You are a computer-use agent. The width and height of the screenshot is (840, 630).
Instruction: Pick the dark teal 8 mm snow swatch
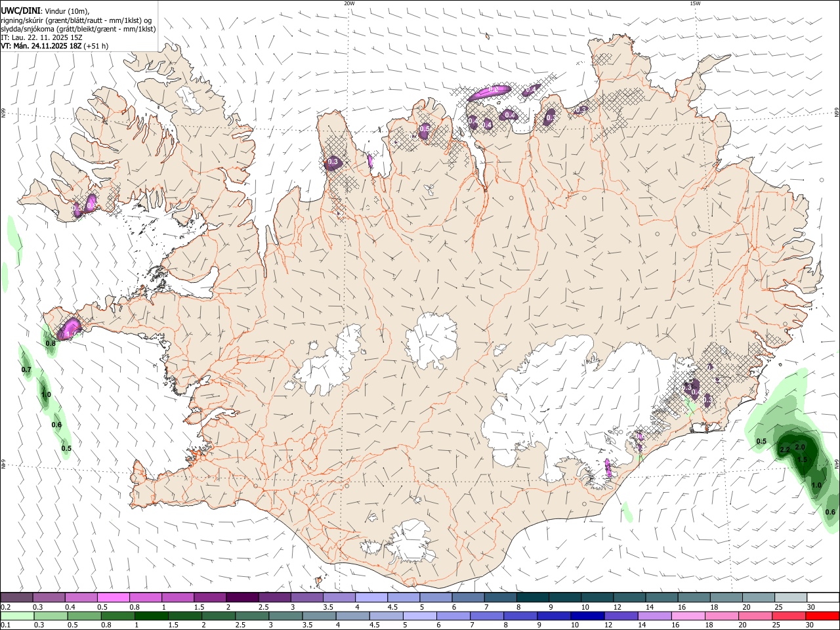pyautogui.click(x=533, y=597)
